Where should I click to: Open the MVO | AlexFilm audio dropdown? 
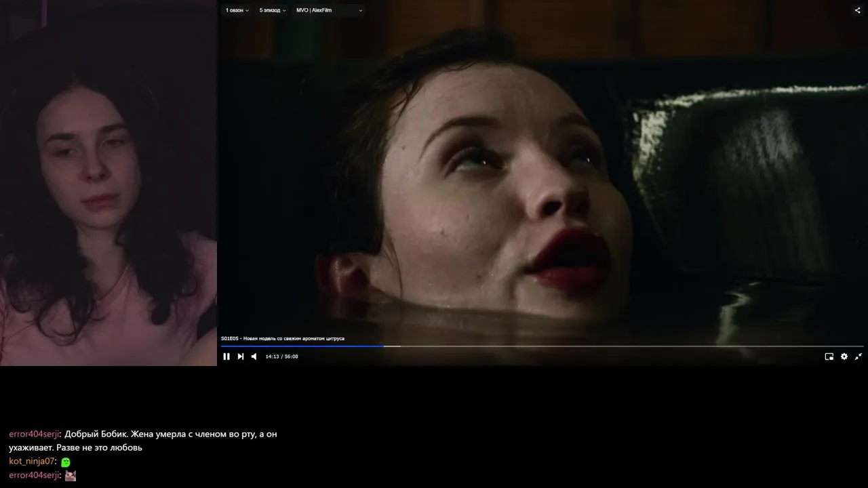(330, 10)
